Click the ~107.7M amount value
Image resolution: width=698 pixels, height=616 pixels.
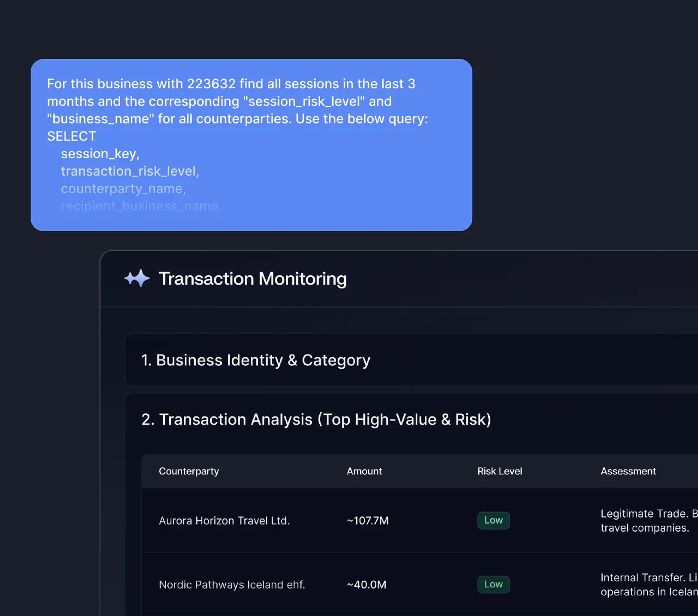click(x=367, y=520)
